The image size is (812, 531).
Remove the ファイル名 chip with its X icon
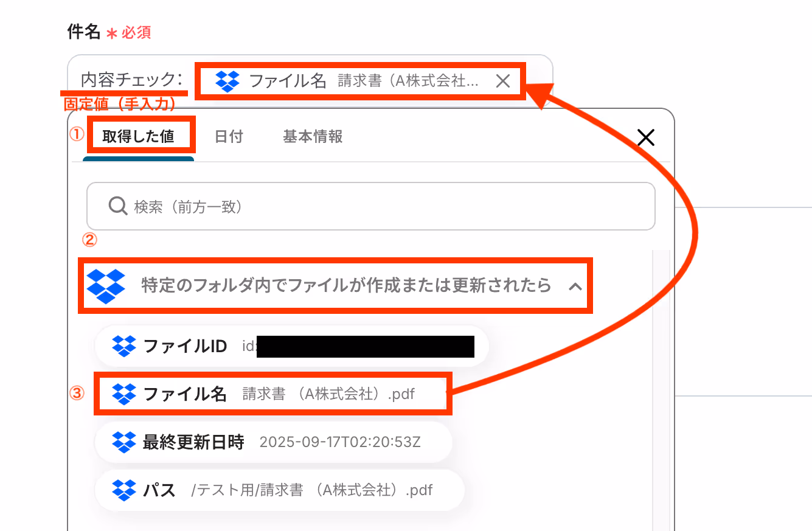pos(502,81)
